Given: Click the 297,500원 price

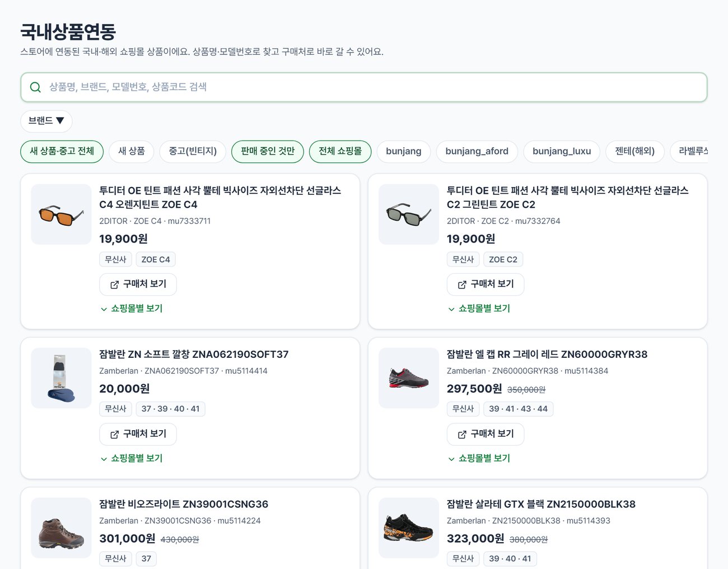Looking at the screenshot, I should [474, 389].
